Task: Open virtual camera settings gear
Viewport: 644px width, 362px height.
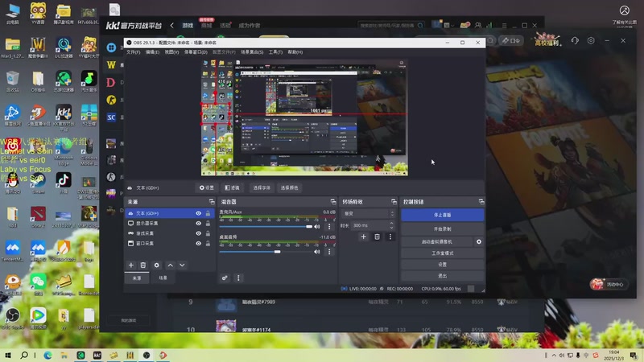Action: [479, 242]
